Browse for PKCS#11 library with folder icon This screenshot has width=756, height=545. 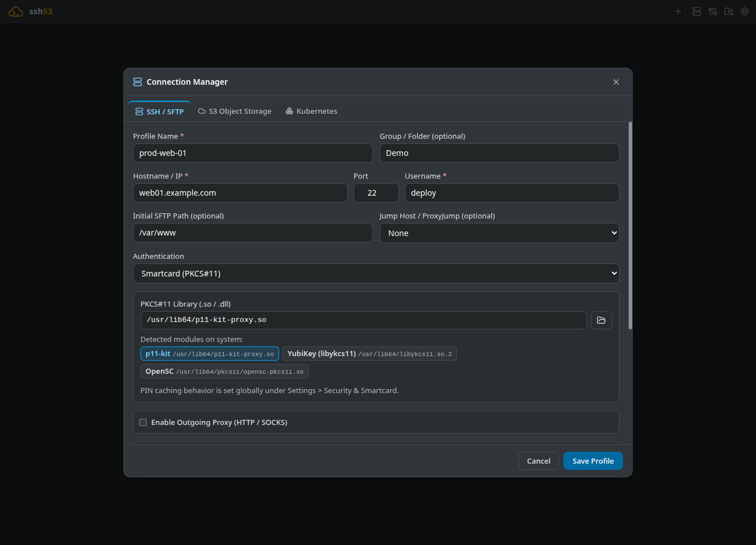pyautogui.click(x=601, y=320)
